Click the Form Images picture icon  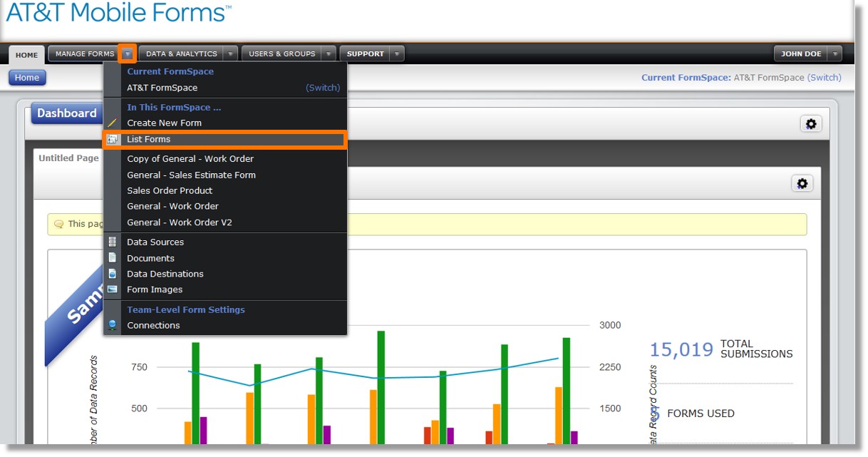112,289
